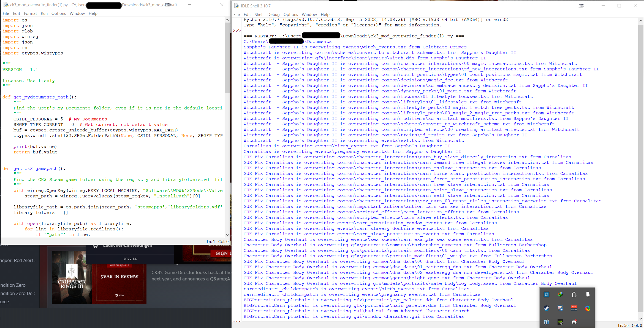Click the Listary icon in the tray popup

point(547,294)
